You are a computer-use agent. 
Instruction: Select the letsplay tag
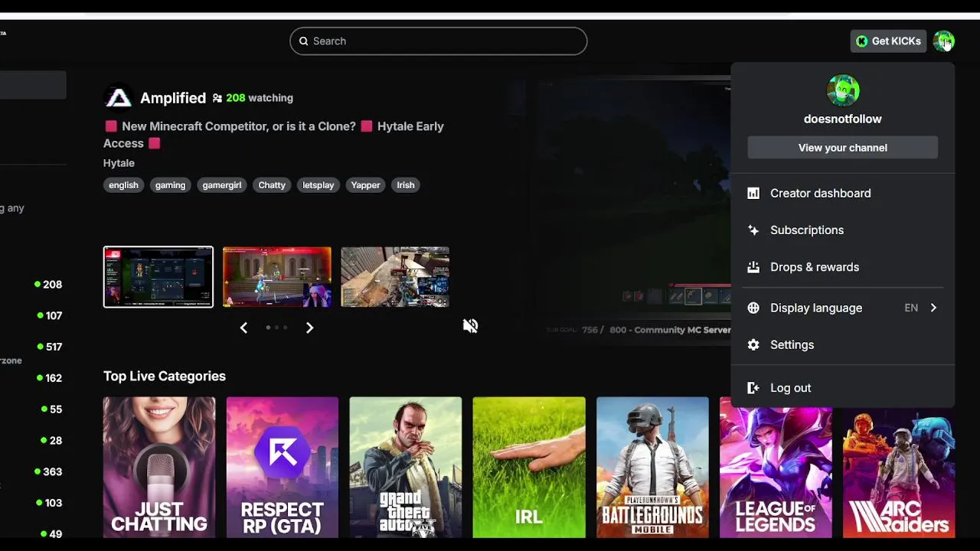pos(318,185)
